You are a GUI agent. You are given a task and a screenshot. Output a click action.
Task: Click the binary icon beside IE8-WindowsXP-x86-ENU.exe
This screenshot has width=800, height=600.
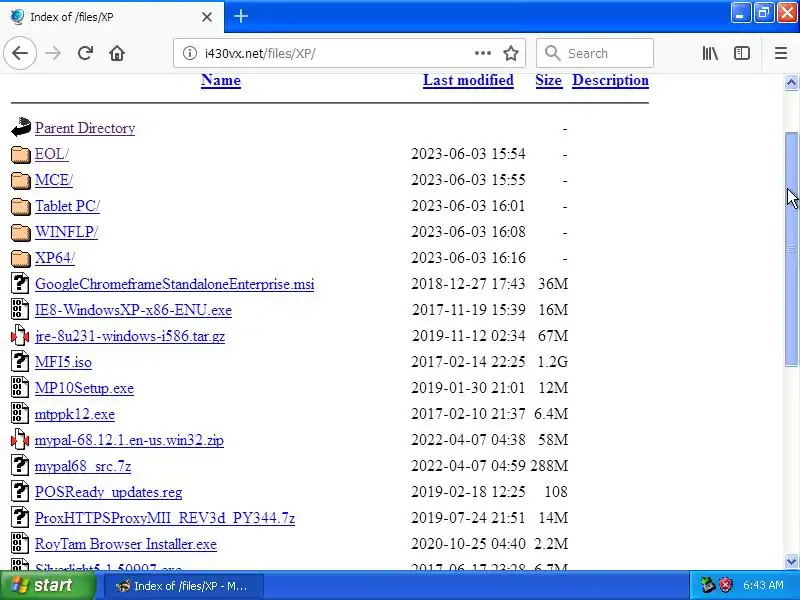tap(19, 310)
